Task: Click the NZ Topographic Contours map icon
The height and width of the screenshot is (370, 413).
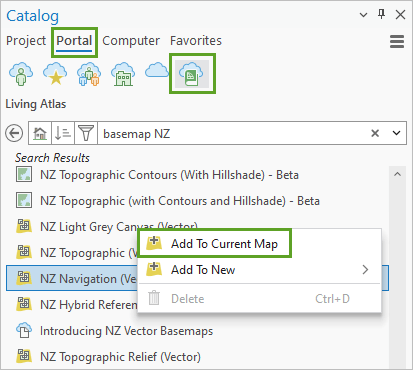Action: coord(24,174)
